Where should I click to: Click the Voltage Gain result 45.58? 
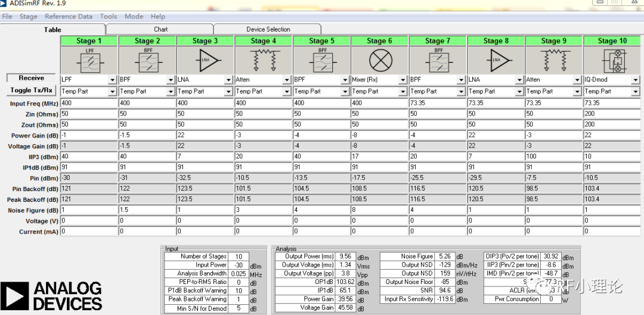pyautogui.click(x=345, y=308)
